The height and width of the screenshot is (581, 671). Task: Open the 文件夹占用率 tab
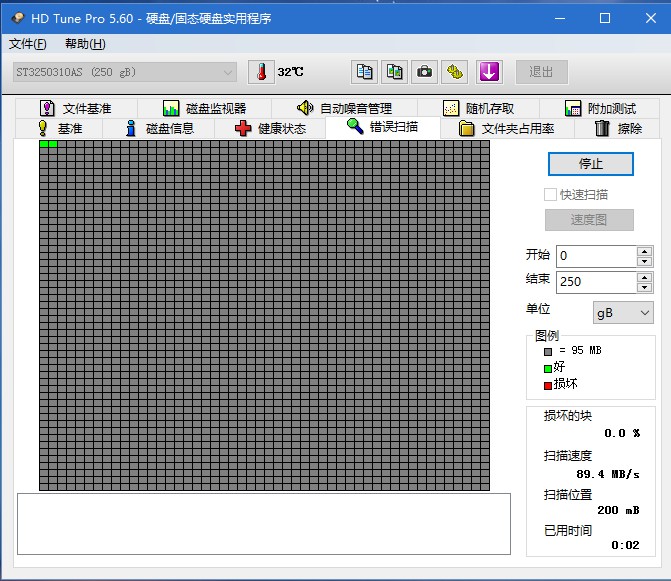coord(514,128)
